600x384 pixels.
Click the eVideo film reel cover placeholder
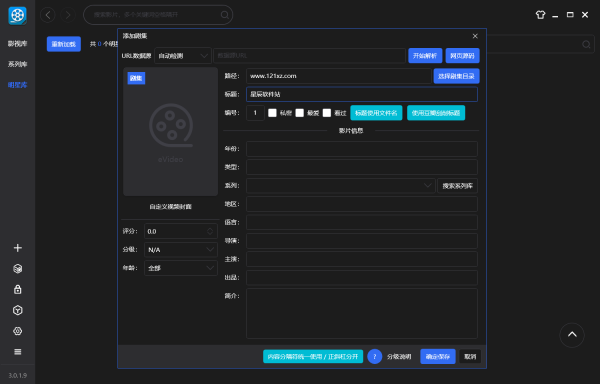point(171,132)
